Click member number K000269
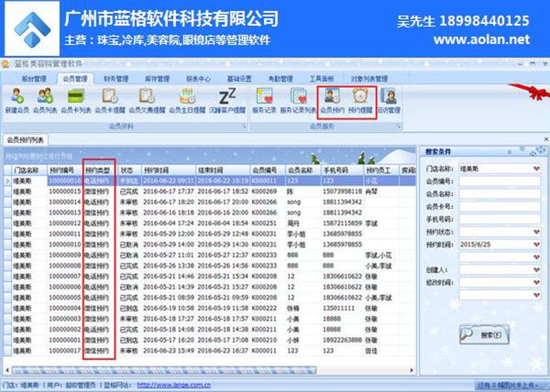The height and width of the screenshot is (392, 550). click(x=264, y=192)
